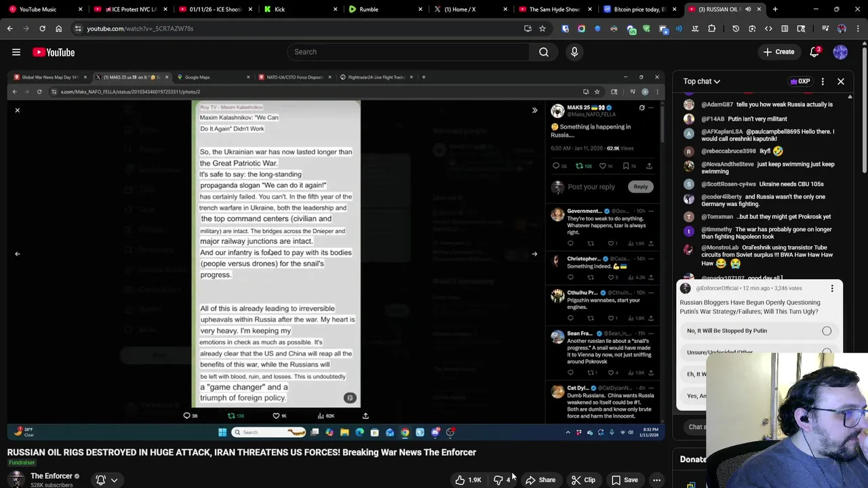Toggle the channel notification bell
868x488 pixels.
[100, 480]
